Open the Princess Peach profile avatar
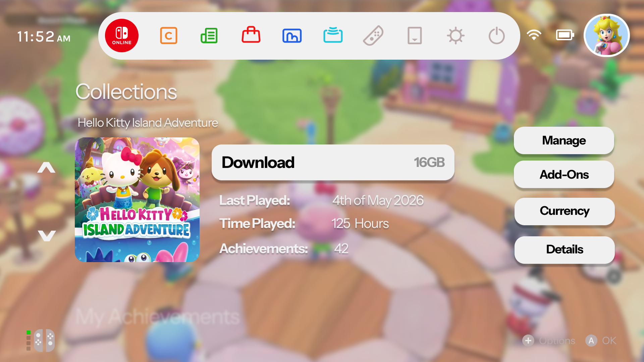 coord(606,36)
